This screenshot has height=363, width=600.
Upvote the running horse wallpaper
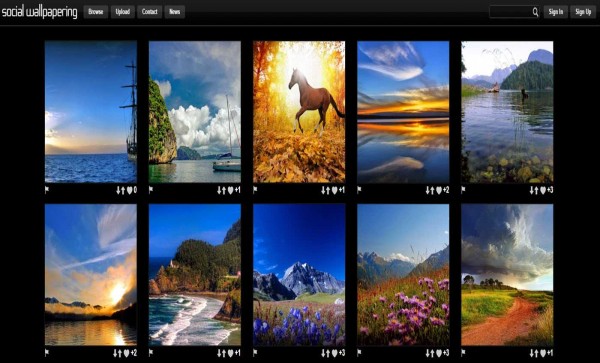pos(328,190)
